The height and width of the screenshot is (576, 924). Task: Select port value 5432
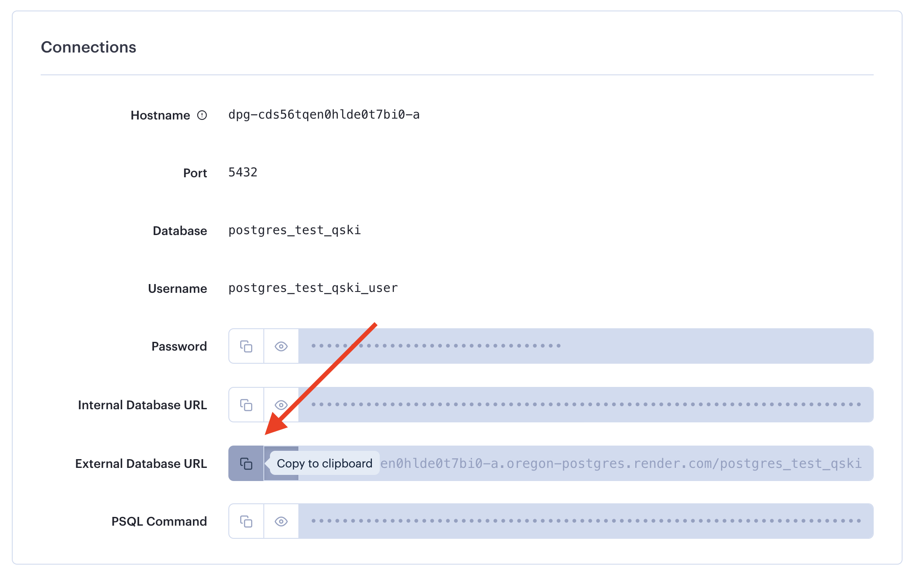(243, 172)
